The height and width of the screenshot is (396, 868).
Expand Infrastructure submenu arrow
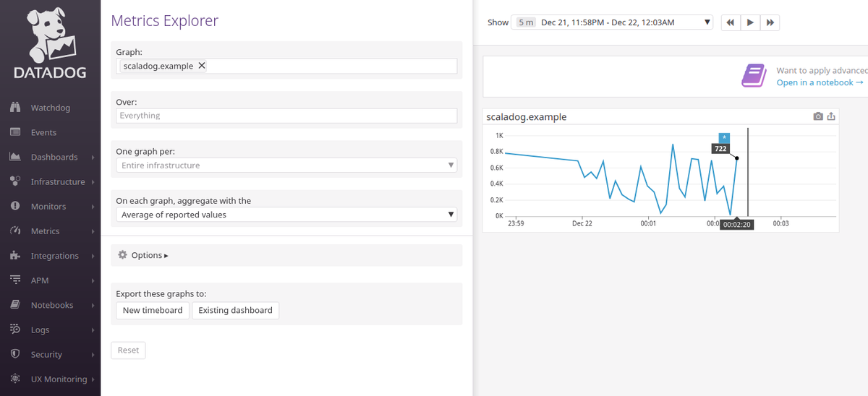tap(93, 182)
